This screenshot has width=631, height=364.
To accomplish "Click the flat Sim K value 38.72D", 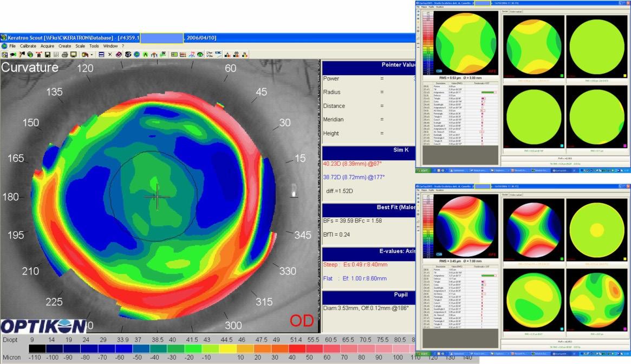I will coord(354,177).
